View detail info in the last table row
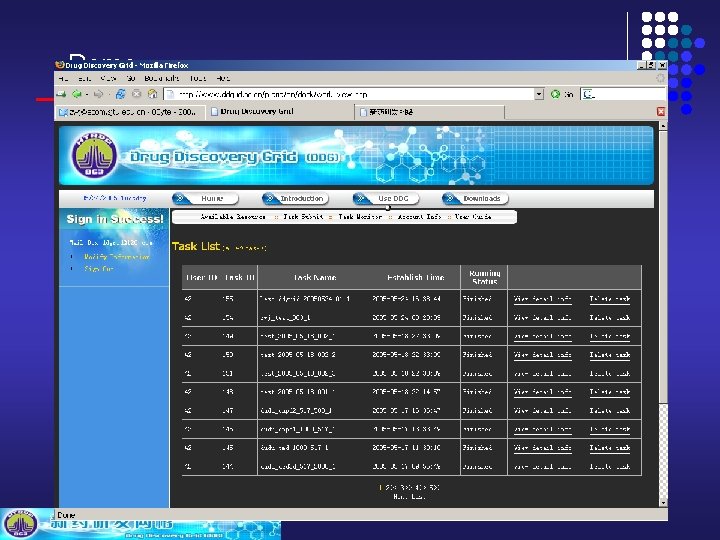Image resolution: width=720 pixels, height=540 pixels. 542,467
